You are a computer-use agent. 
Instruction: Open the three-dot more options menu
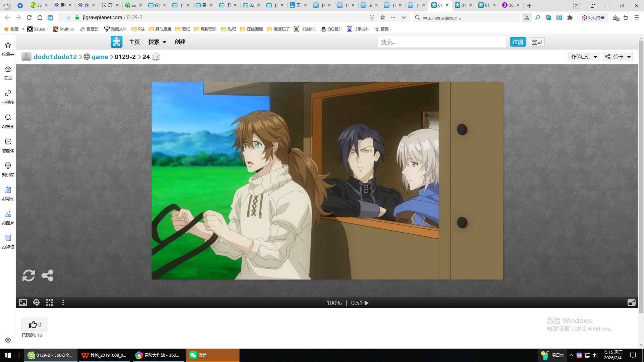[x=63, y=303]
